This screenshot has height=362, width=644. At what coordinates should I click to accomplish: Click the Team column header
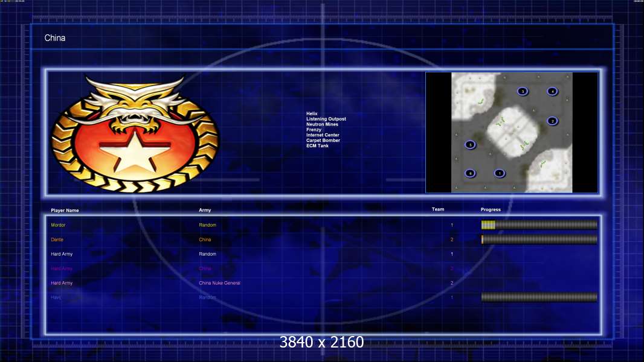[438, 209]
